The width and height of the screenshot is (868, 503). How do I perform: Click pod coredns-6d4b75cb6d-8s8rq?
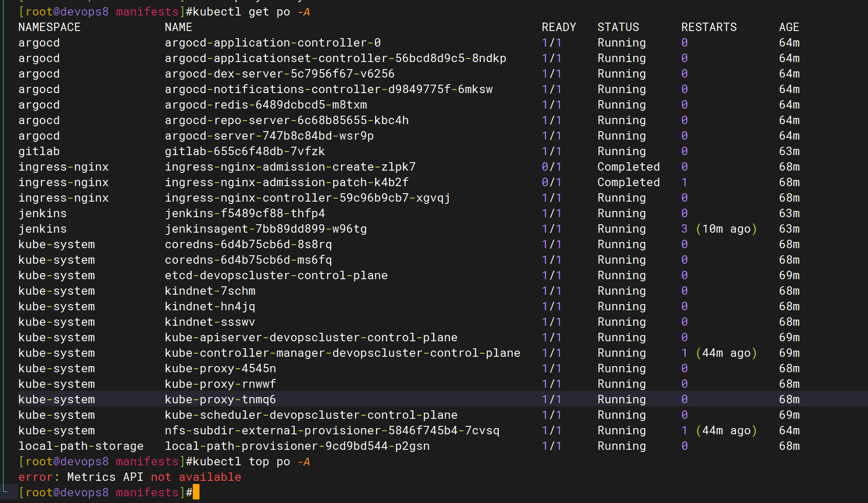click(249, 244)
